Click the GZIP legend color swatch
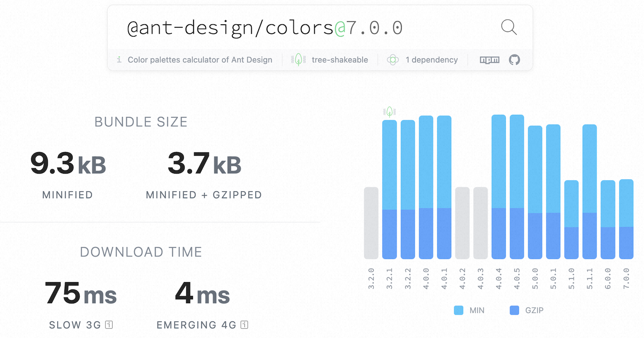The image size is (644, 338). pyautogui.click(x=514, y=310)
